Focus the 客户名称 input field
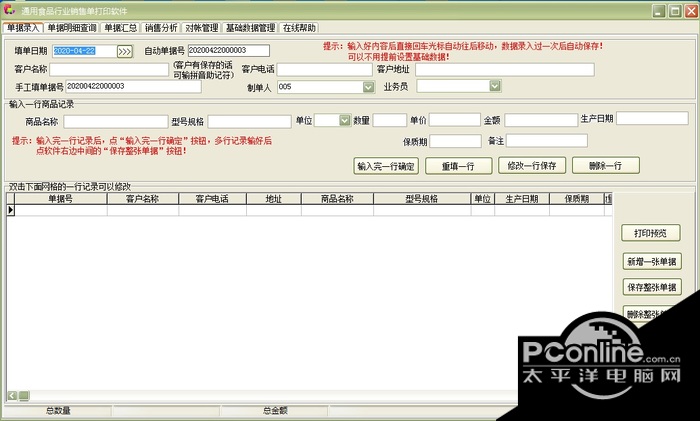This screenshot has height=421, width=700. pyautogui.click(x=109, y=69)
